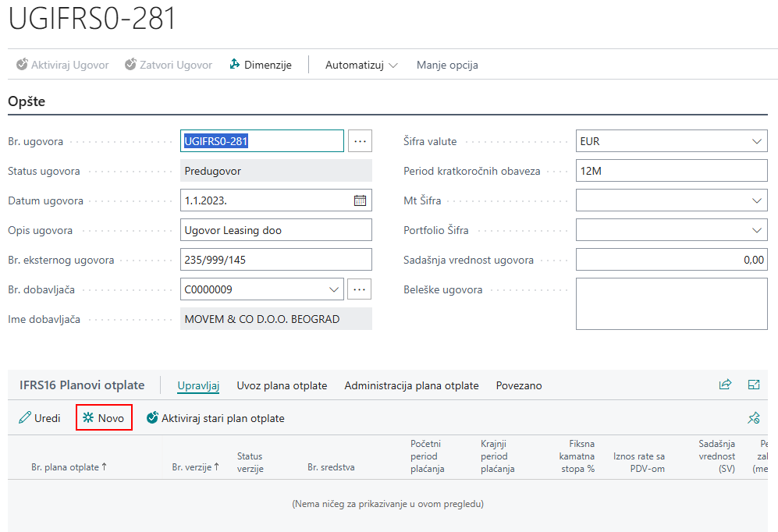This screenshot has width=778, height=532.
Task: Click the Iznos rate sa PDV-om column header
Action: (x=639, y=462)
